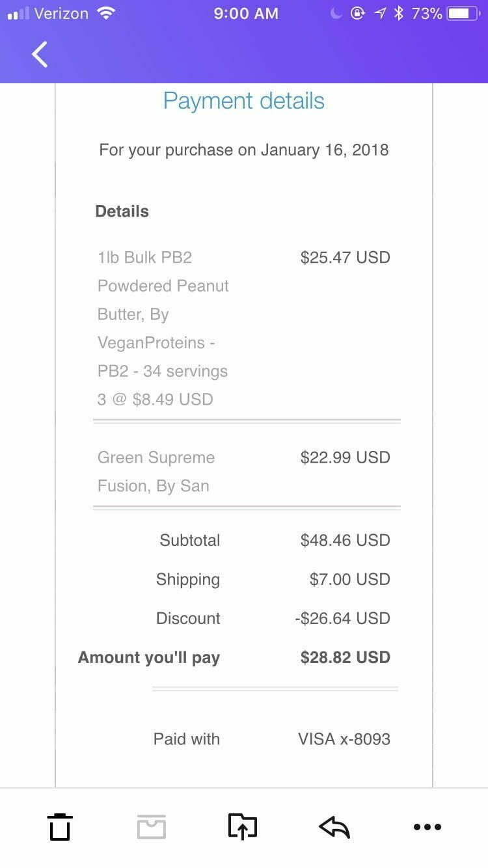
Task: Tap the January 16, 2018 purchase date
Action: [324, 150]
